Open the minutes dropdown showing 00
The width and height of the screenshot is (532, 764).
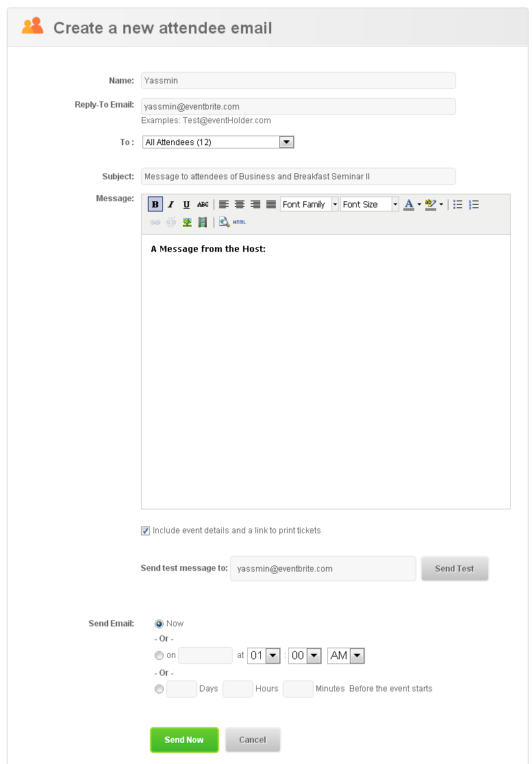tap(305, 656)
